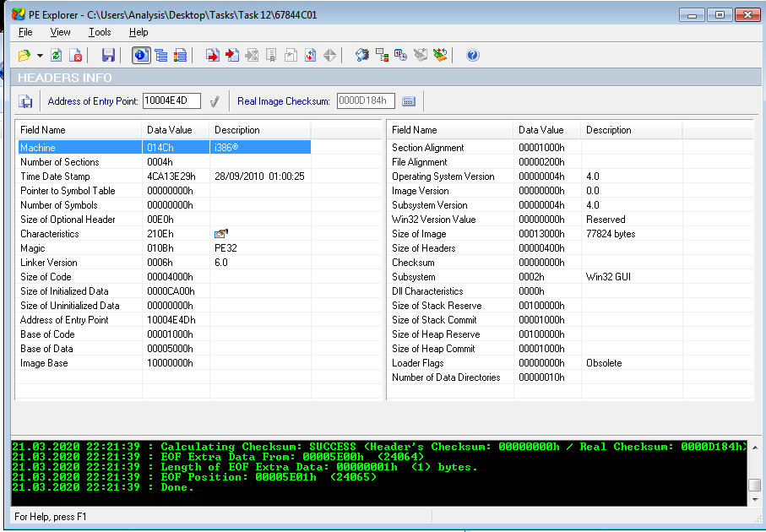Click the blue Help question mark icon

(x=473, y=56)
